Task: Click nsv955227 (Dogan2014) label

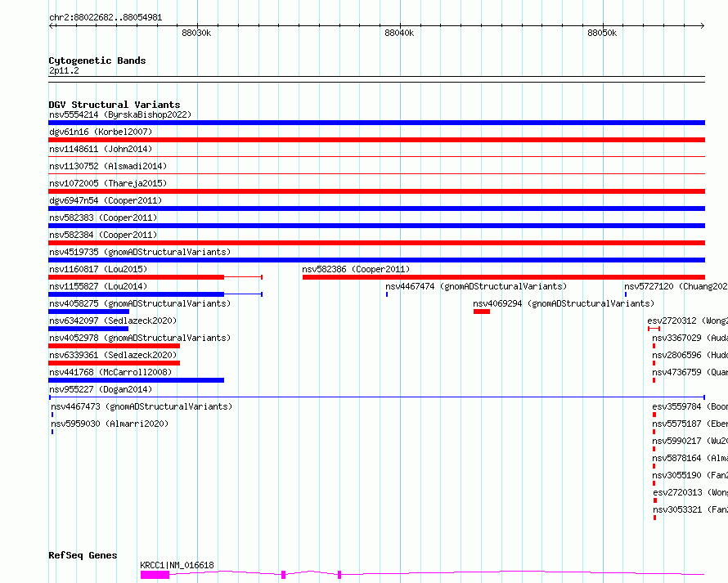Action: 101,389
